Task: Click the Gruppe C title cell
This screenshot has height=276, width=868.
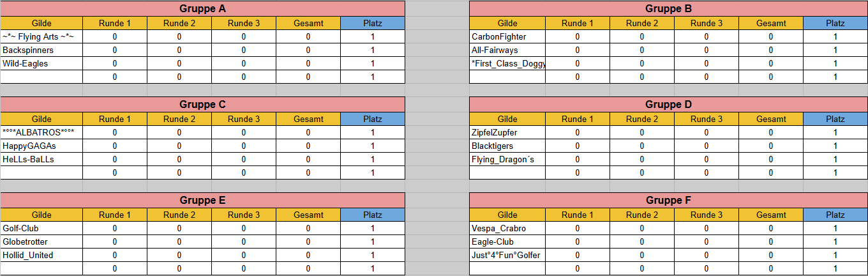Action: point(202,105)
